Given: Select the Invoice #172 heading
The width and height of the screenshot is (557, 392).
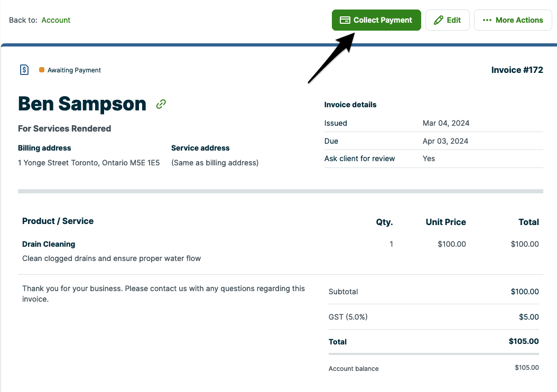Looking at the screenshot, I should pos(517,70).
